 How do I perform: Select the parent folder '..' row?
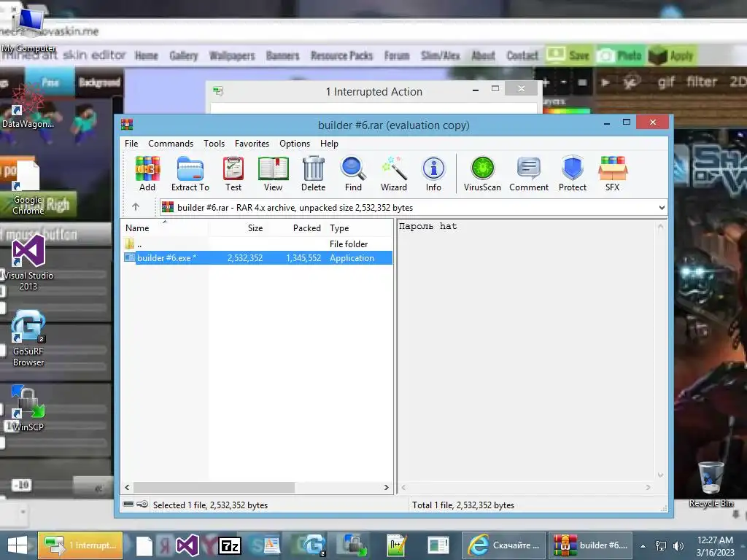tap(258, 244)
